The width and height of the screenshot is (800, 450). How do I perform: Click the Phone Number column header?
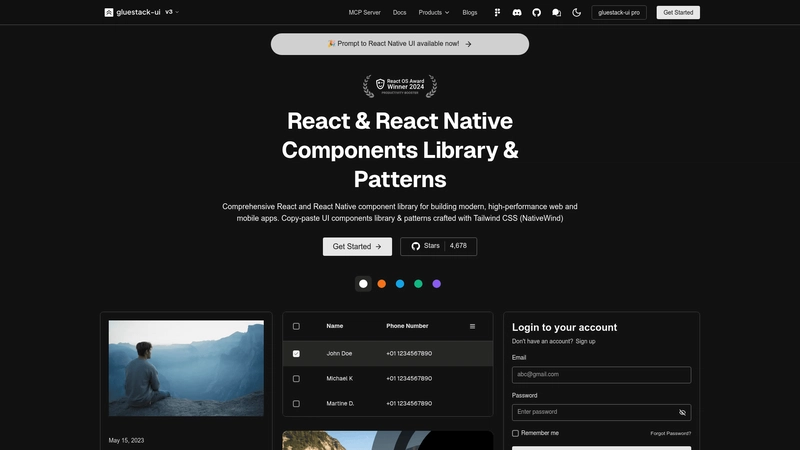point(407,326)
